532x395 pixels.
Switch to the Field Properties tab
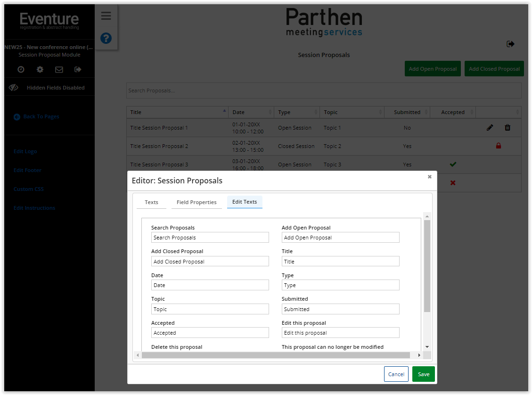[196, 202]
